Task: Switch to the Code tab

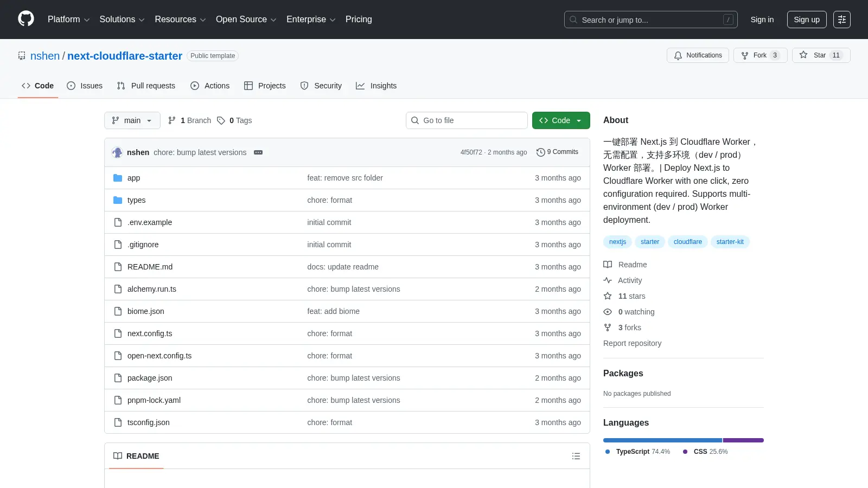Action: pos(38,86)
